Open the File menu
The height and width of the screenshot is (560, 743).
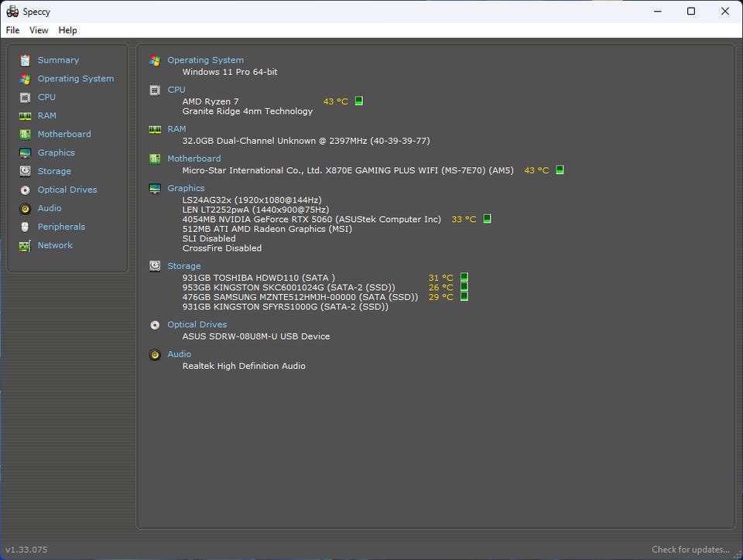tap(12, 30)
